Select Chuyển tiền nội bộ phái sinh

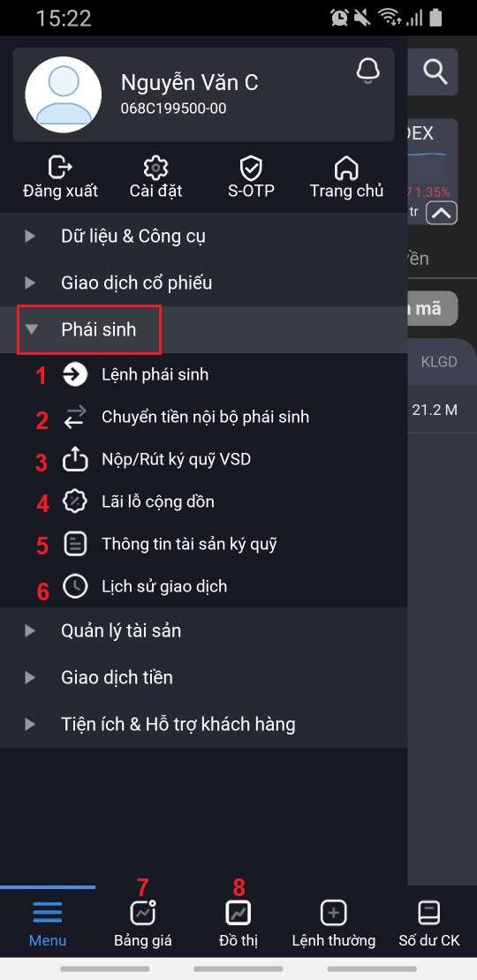203,418
